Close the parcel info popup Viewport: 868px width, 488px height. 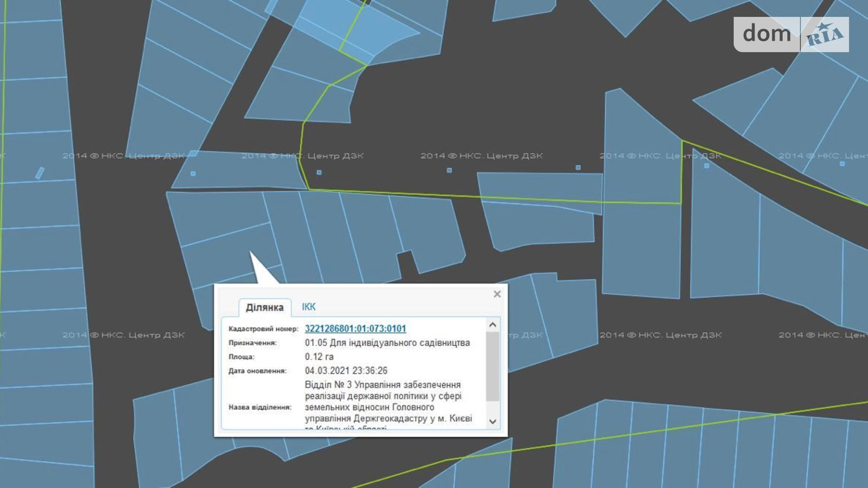pyautogui.click(x=497, y=294)
